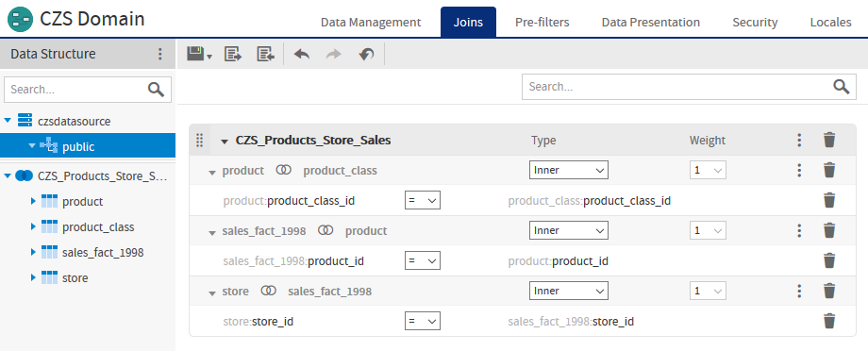Open the Weight dropdown for product / product_class

pos(708,170)
